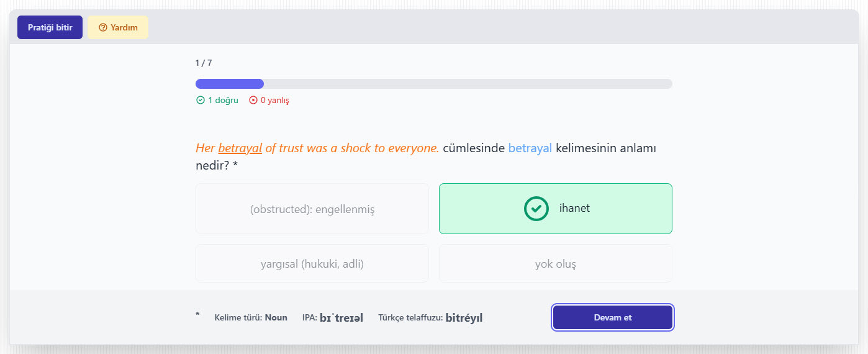Select the "yok oluş" answer option
The height and width of the screenshot is (354, 868).
pos(555,264)
